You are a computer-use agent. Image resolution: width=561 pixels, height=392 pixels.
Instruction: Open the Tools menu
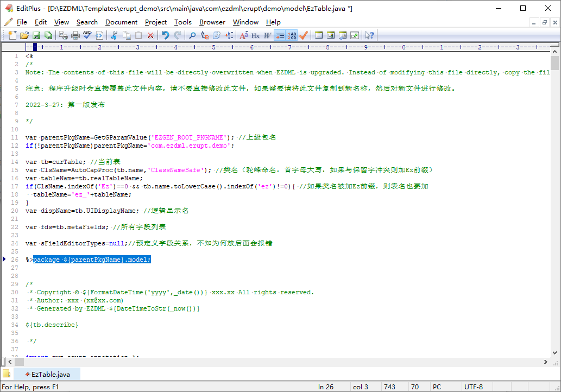[x=183, y=22]
